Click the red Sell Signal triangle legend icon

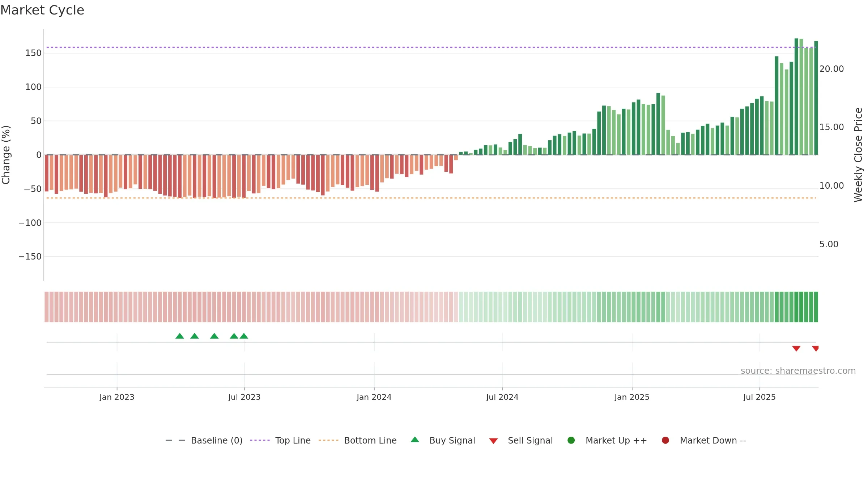coord(493,441)
